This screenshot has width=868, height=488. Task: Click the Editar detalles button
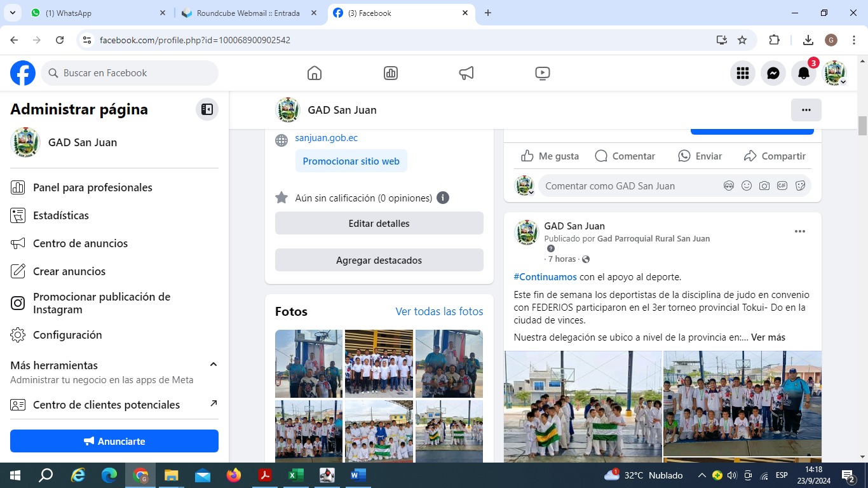click(x=379, y=224)
